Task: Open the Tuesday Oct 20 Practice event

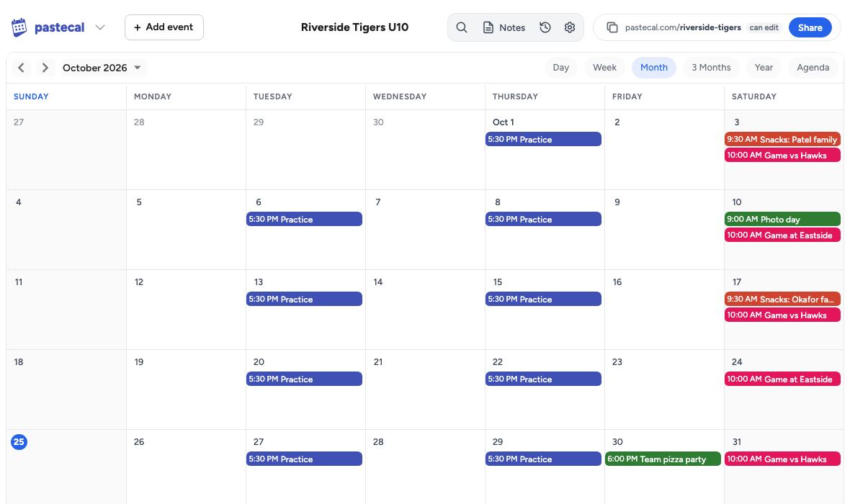Action: (x=304, y=379)
